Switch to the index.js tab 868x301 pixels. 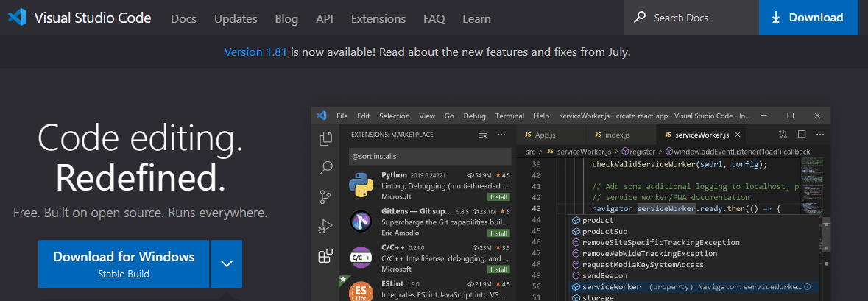point(621,135)
